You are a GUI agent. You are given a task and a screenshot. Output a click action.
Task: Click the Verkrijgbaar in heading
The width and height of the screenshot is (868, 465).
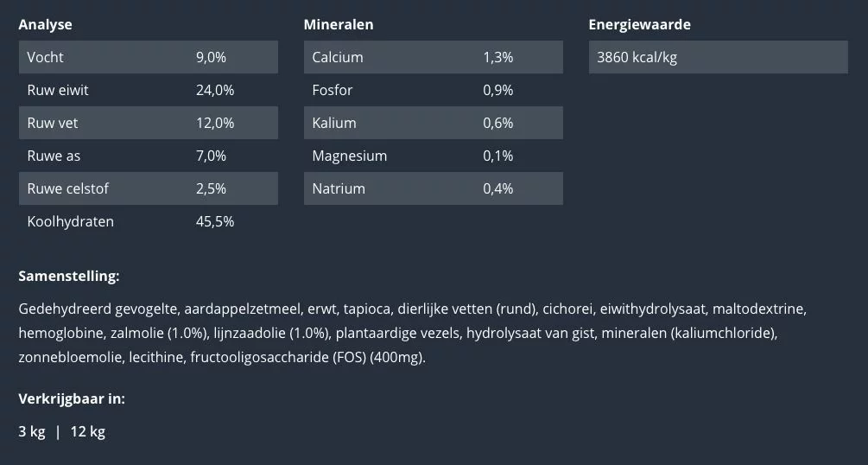[72, 398]
